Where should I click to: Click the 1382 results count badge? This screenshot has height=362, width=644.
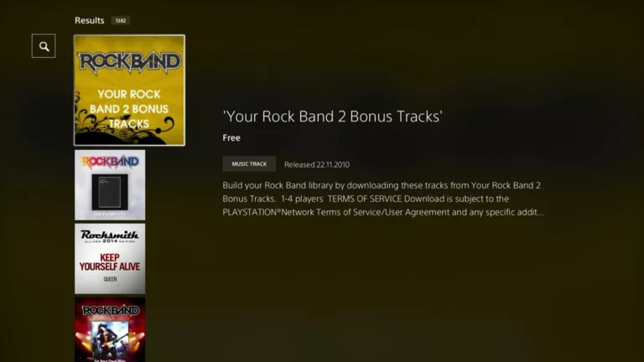click(121, 20)
